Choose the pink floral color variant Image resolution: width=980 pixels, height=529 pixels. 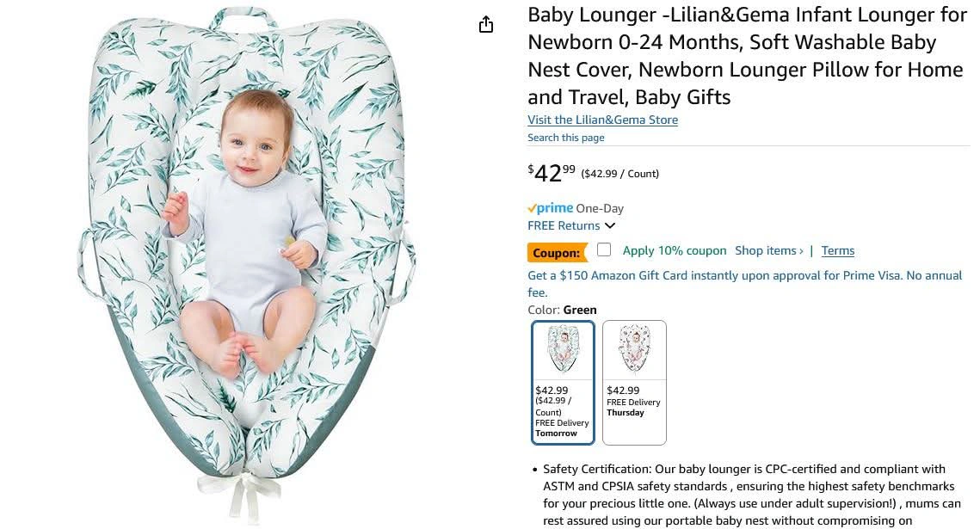tap(634, 382)
